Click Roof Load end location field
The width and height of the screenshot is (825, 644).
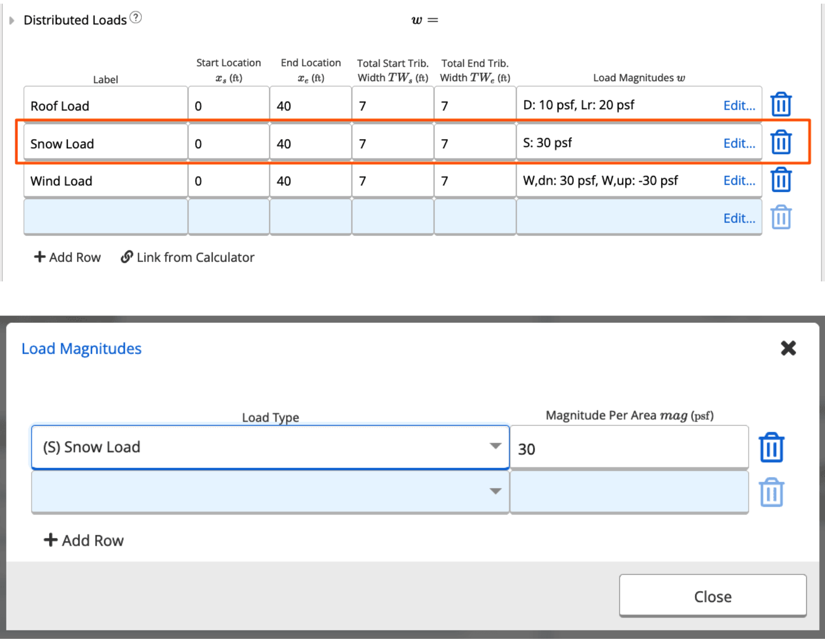(x=311, y=105)
